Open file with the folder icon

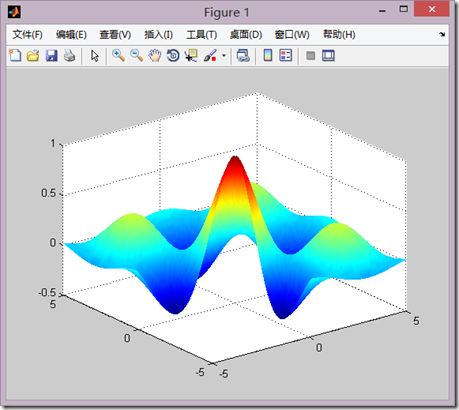click(x=33, y=55)
